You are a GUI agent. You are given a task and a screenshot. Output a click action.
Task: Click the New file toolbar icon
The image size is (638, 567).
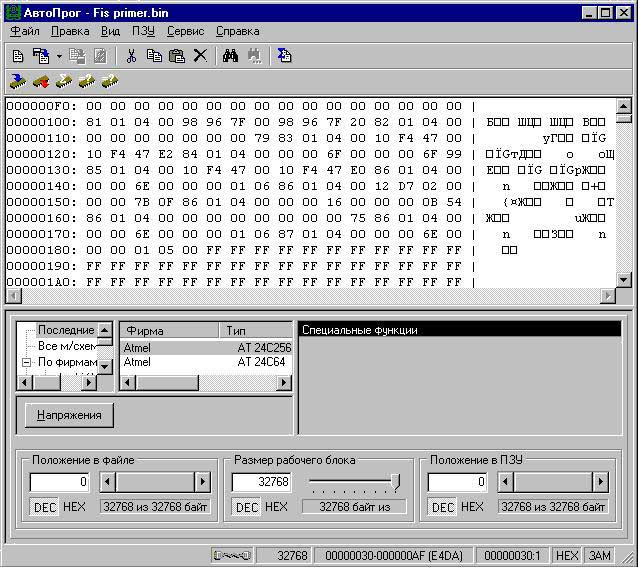point(18,56)
